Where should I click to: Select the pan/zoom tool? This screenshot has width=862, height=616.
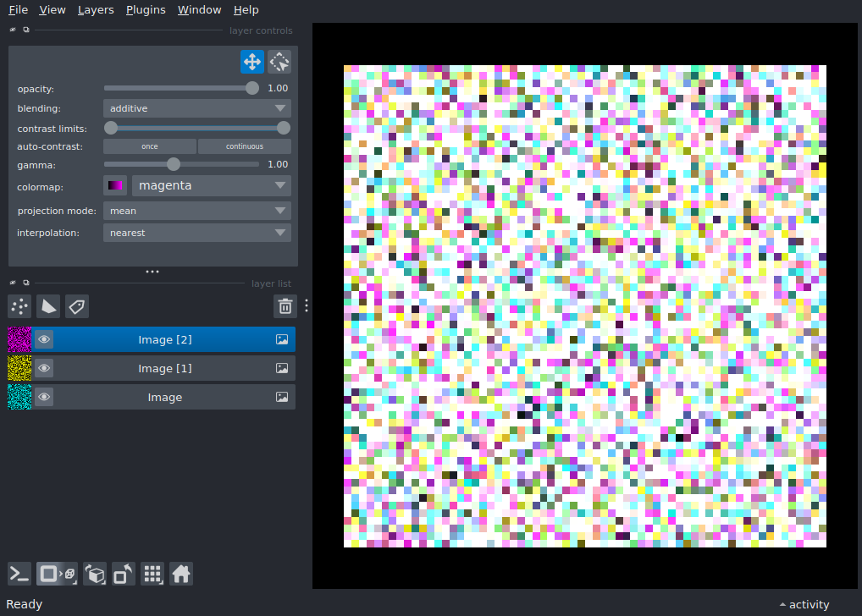click(251, 61)
